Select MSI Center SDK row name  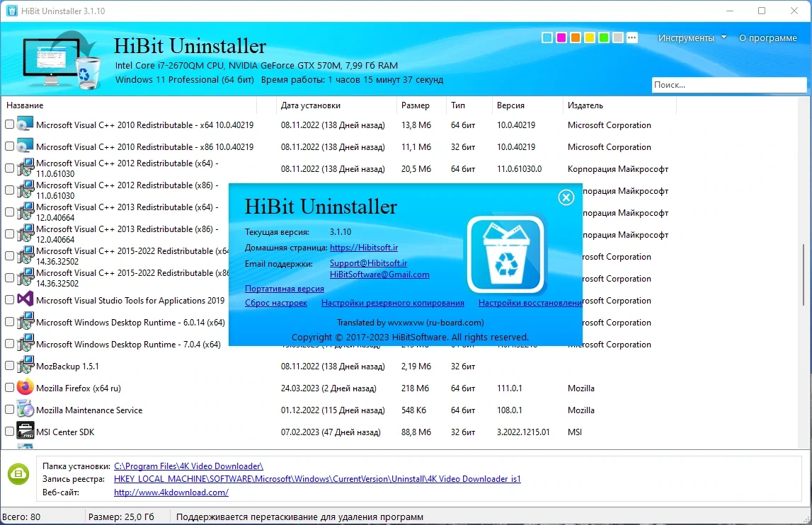(x=65, y=432)
